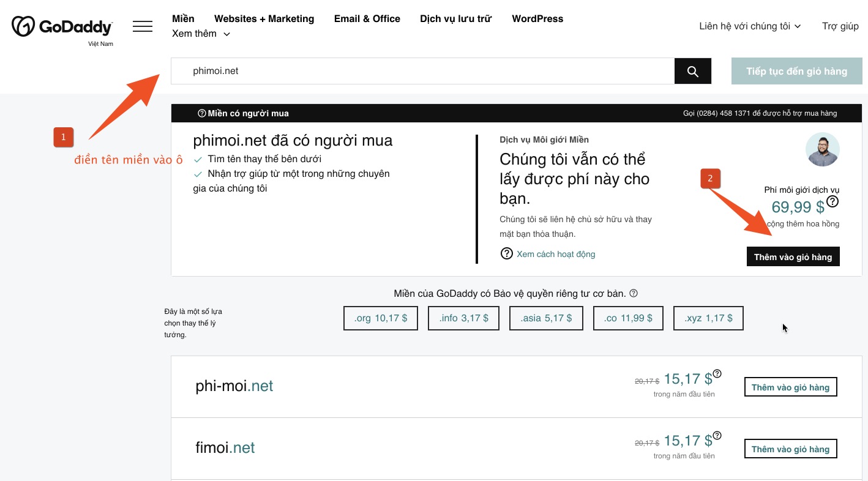Click 'Tiếp tục đến giỏ hàng' button
The image size is (868, 481).
click(796, 72)
